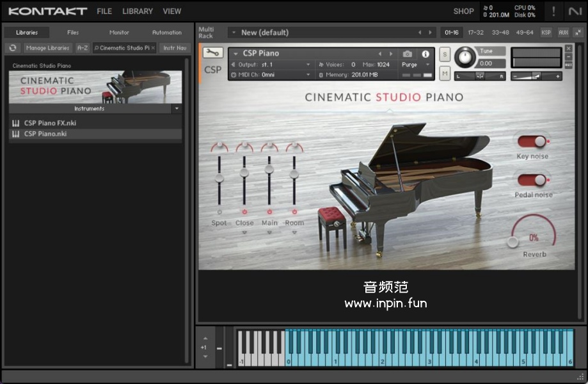Solo the CSP Piano instrument
Viewport: 588px width, 384px height.
(x=445, y=54)
